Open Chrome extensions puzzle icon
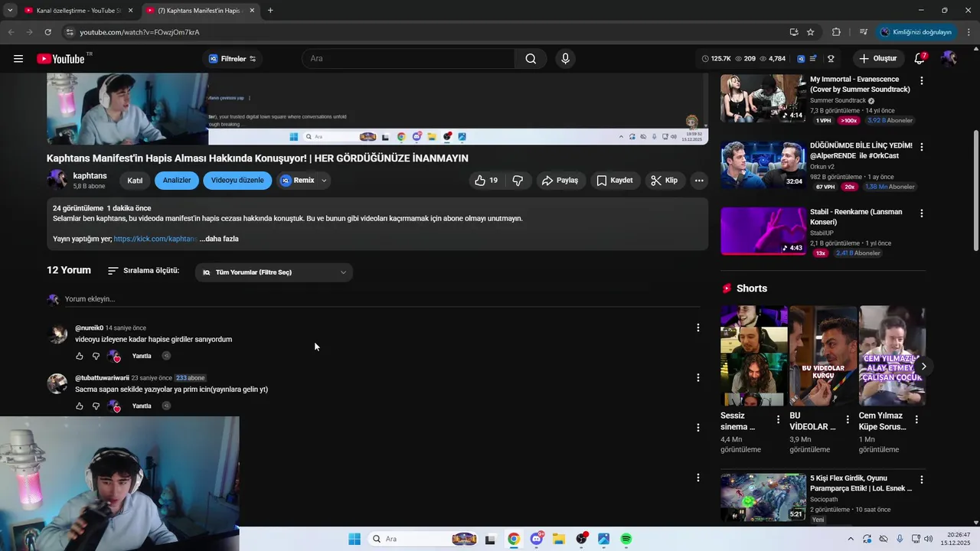Screen dimensions: 980x551 click(836, 32)
